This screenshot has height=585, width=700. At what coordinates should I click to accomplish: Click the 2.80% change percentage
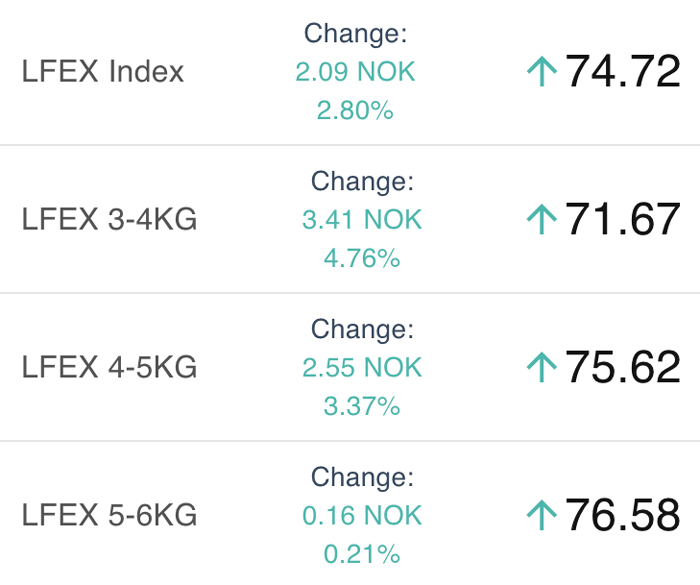[355, 110]
